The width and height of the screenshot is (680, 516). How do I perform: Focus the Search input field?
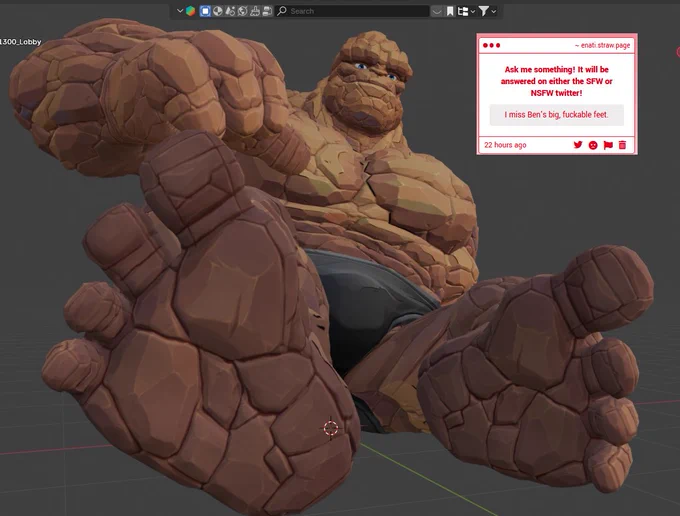pos(352,11)
